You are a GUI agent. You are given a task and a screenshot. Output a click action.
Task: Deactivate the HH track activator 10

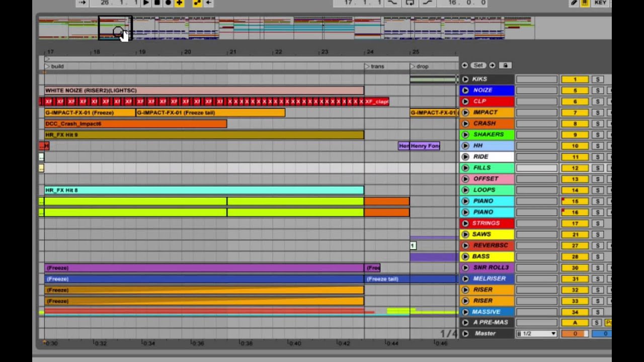575,146
